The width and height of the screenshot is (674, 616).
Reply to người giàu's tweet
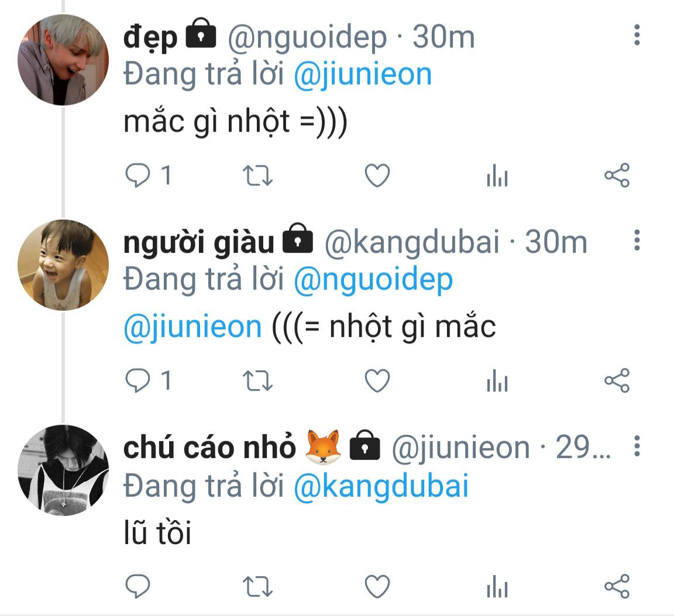[x=138, y=381]
